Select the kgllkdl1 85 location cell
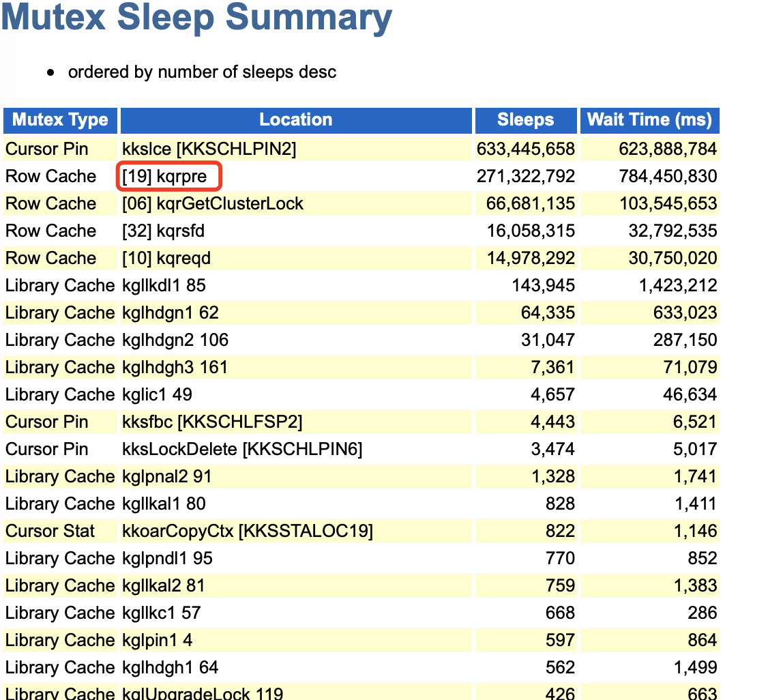Screen dimensions: 768x700 164,285
